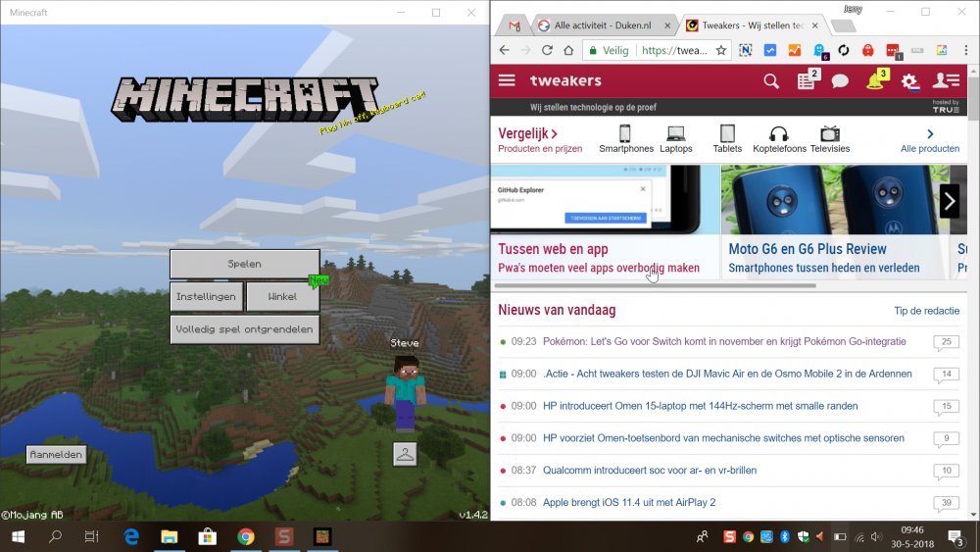Click Volledig spel ontgrendelen button
This screenshot has height=552, width=980.
coord(244,329)
